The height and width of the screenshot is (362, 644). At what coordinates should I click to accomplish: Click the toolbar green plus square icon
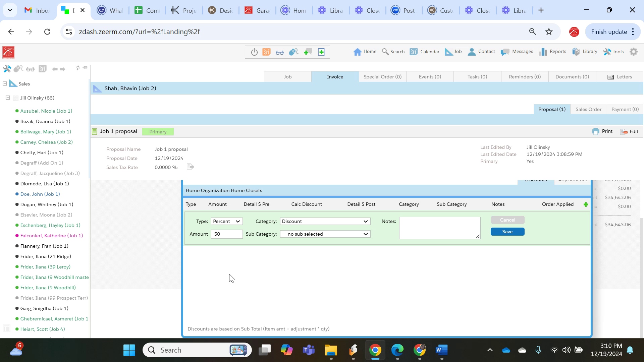tap(321, 52)
